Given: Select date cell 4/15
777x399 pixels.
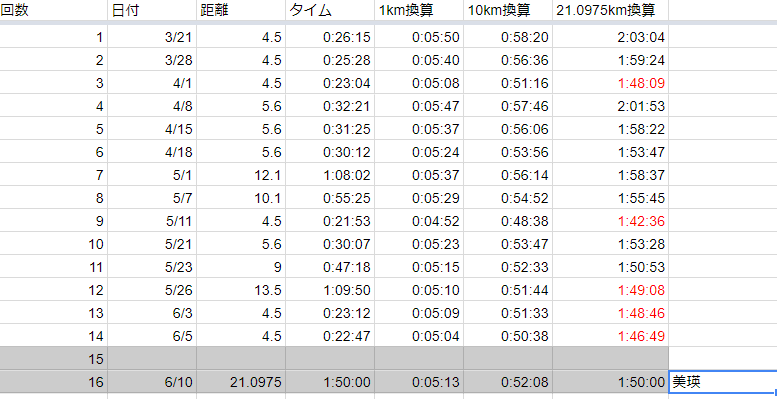Looking at the screenshot, I should [x=152, y=128].
